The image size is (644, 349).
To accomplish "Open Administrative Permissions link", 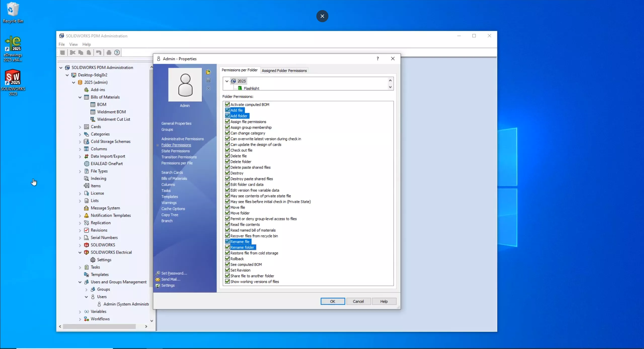I will 182,139.
